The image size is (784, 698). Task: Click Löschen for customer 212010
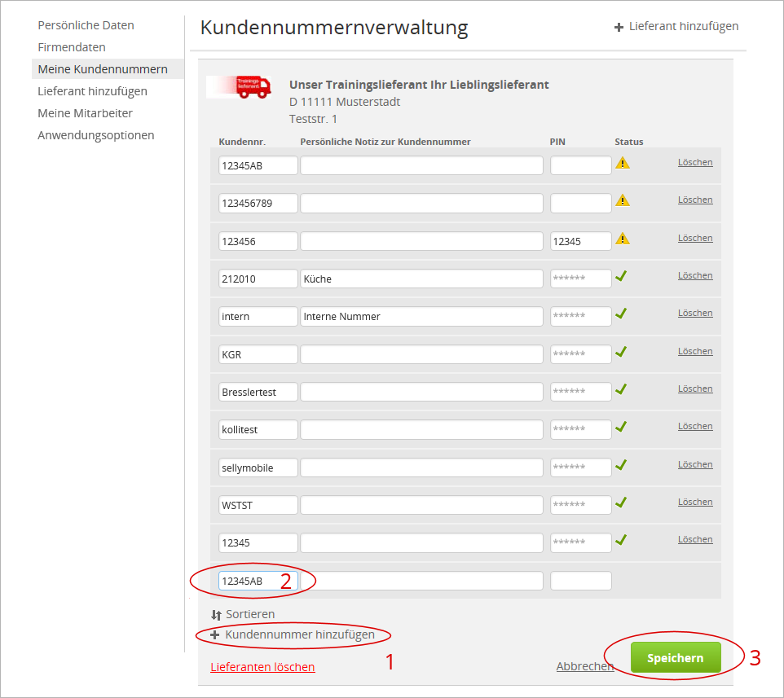(695, 276)
